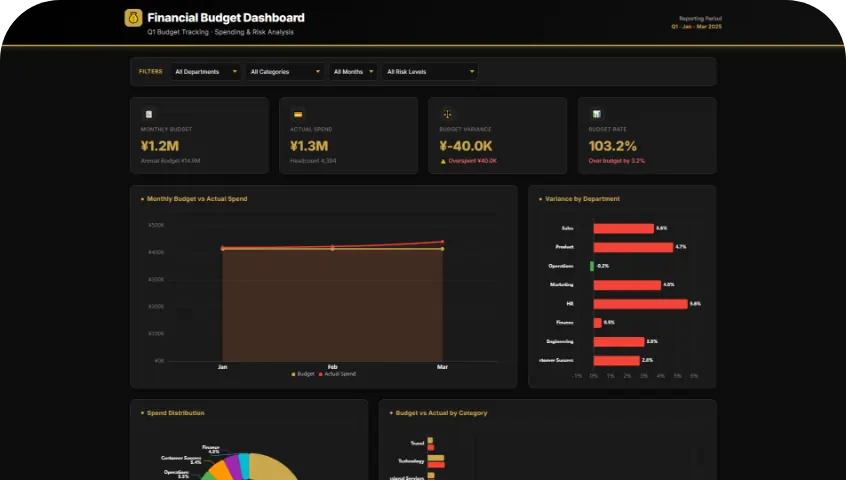
Task: Open the All Risk Levels filter dropdown
Action: point(430,72)
